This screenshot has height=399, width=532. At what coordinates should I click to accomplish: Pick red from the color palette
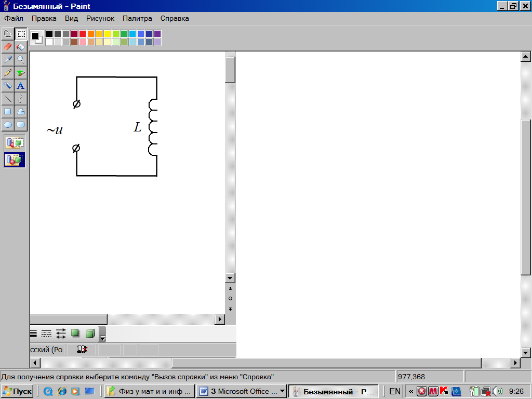click(83, 34)
